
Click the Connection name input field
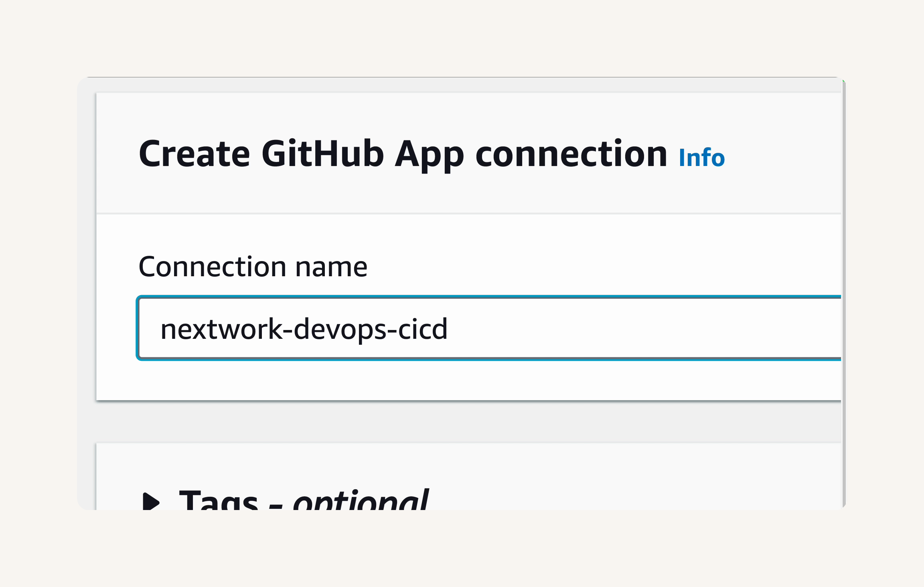pos(489,328)
